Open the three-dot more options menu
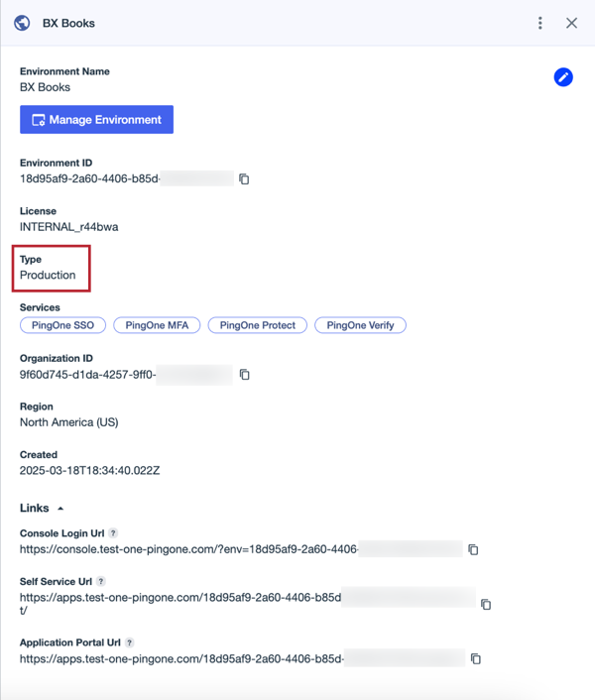Viewport: 595px width, 700px height. pyautogui.click(x=540, y=23)
